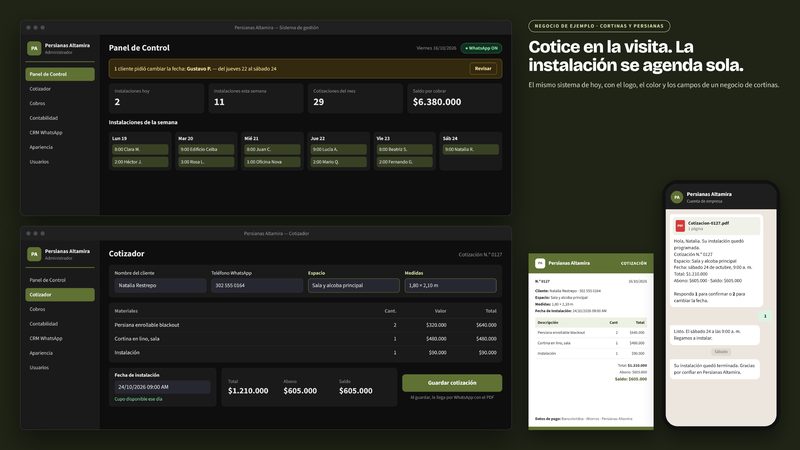800x450 pixels.
Task: Open the 8:00 Beatriz S. installation
Action: coord(405,149)
